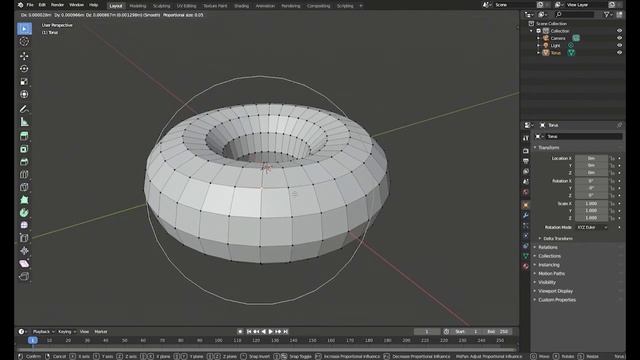Open the Edit menu
Screen dimensions: 640x360
42,5
